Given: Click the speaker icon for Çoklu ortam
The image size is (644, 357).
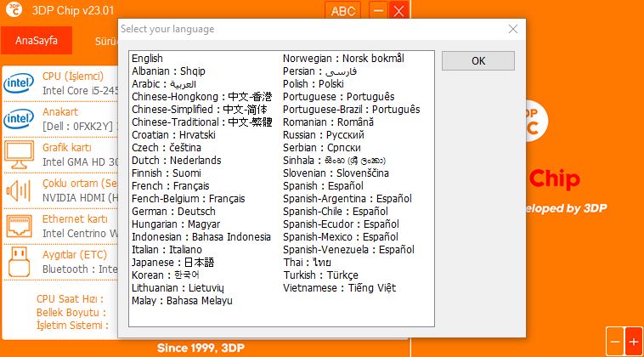Looking at the screenshot, I should [x=19, y=190].
